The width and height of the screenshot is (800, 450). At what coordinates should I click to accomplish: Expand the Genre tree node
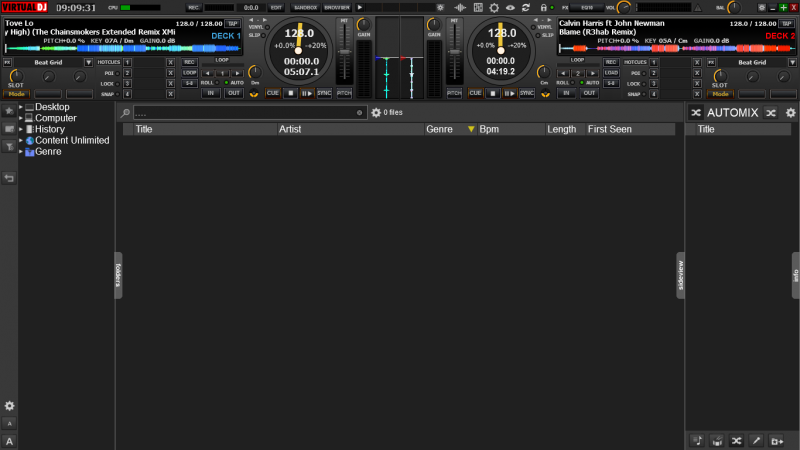(x=21, y=152)
